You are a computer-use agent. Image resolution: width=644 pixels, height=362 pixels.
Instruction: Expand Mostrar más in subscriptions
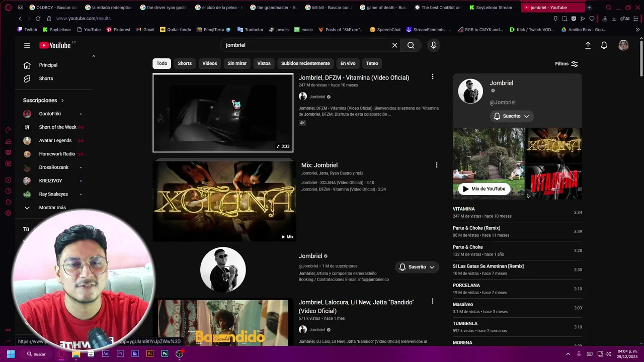45,208
